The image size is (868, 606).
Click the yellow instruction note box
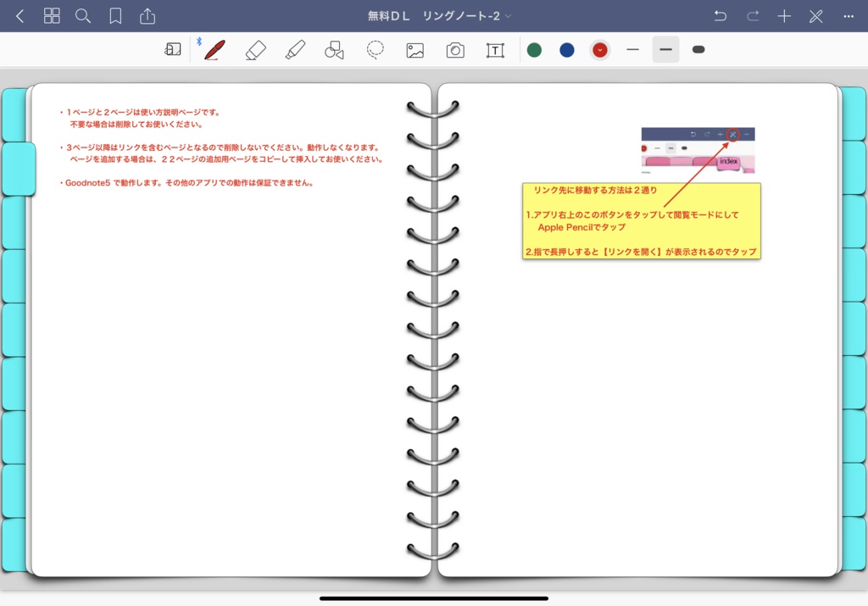click(x=642, y=221)
